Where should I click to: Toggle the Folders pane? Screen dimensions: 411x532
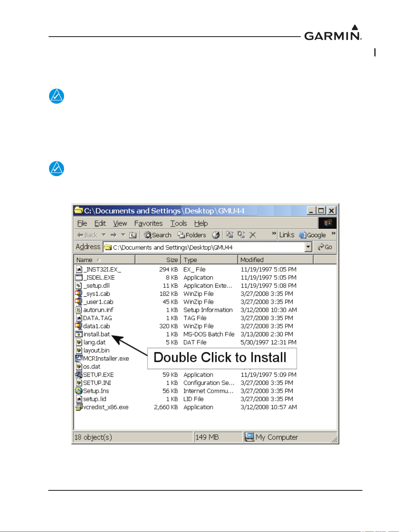[192, 235]
